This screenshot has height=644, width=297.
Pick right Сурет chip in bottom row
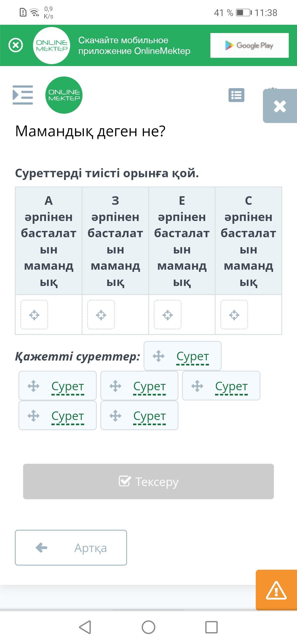pyautogui.click(x=139, y=415)
